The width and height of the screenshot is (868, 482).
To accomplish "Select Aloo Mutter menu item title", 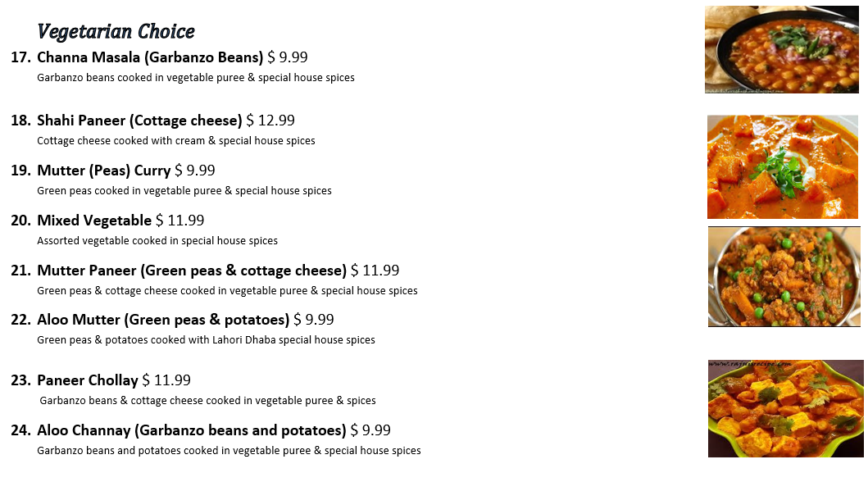I will 163,320.
